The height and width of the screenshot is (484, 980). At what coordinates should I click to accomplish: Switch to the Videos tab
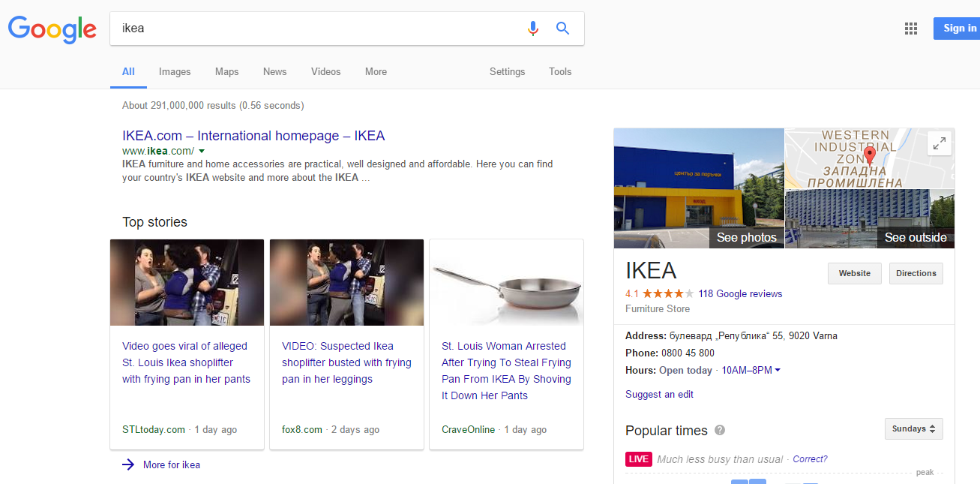325,72
